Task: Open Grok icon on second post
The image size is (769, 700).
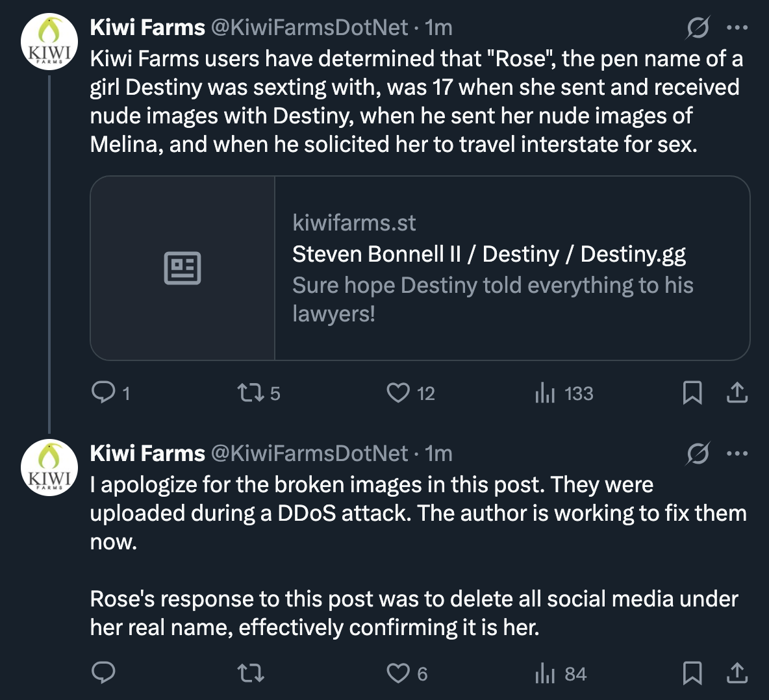Action: (x=698, y=453)
